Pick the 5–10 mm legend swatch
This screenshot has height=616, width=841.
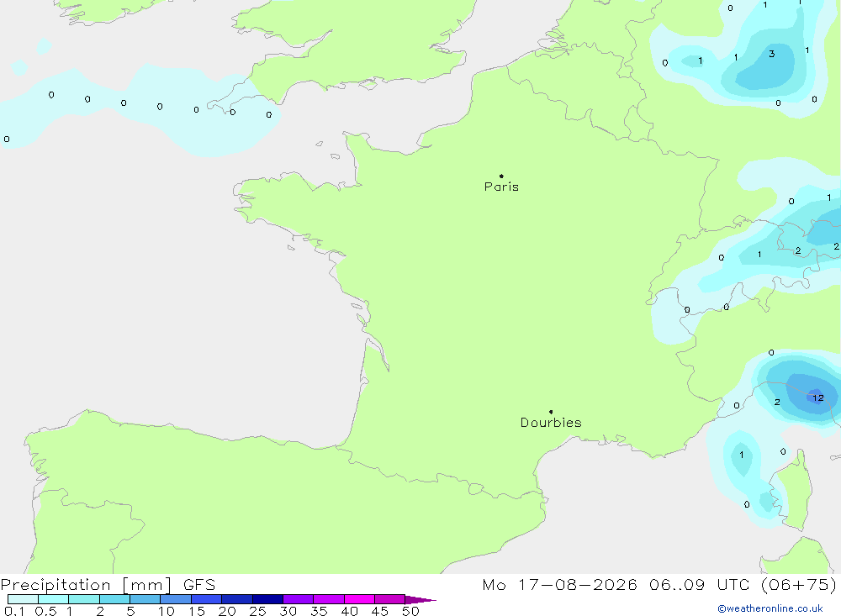pos(145,599)
